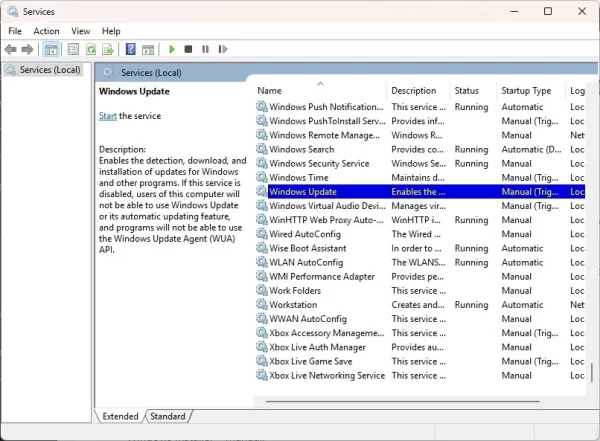Click gear icon beside WMI Performance Adapter
Screen dimensions: 600x441
(x=262, y=276)
